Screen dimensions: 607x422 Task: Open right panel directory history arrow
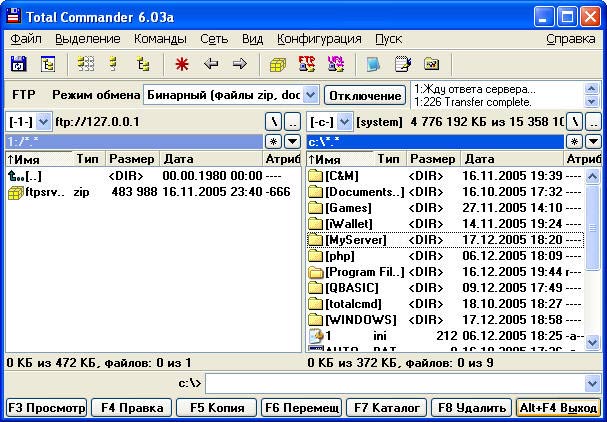click(x=593, y=142)
